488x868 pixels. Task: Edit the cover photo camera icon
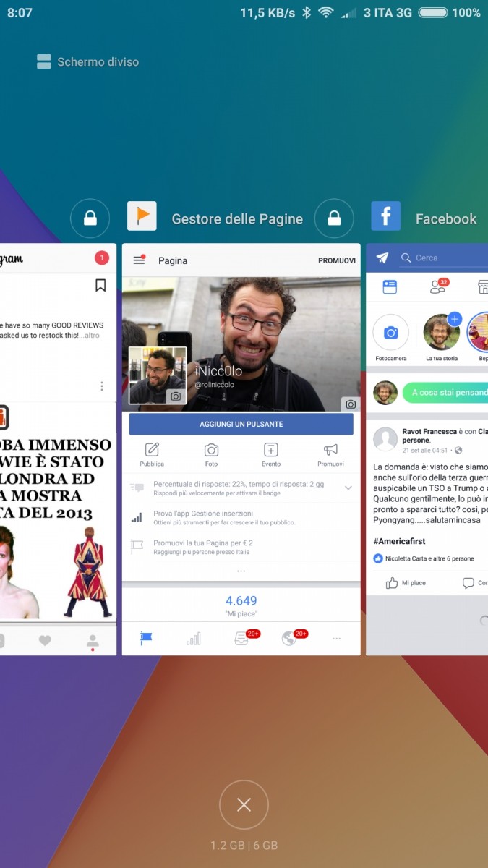351,404
